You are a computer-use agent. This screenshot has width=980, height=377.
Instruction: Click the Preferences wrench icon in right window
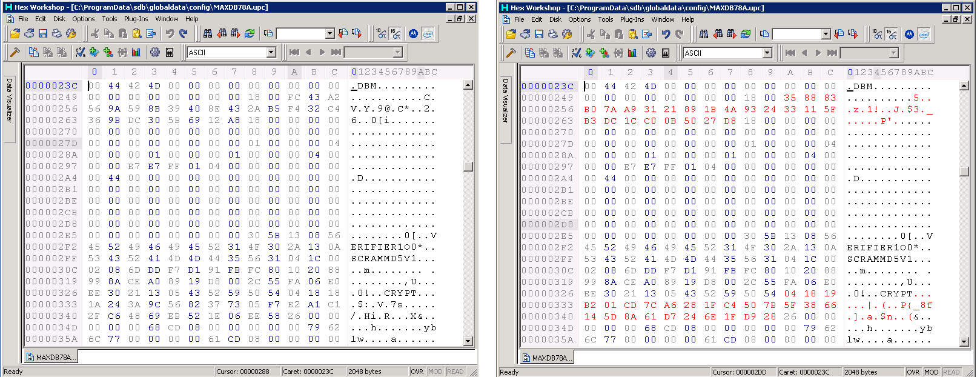567,34
